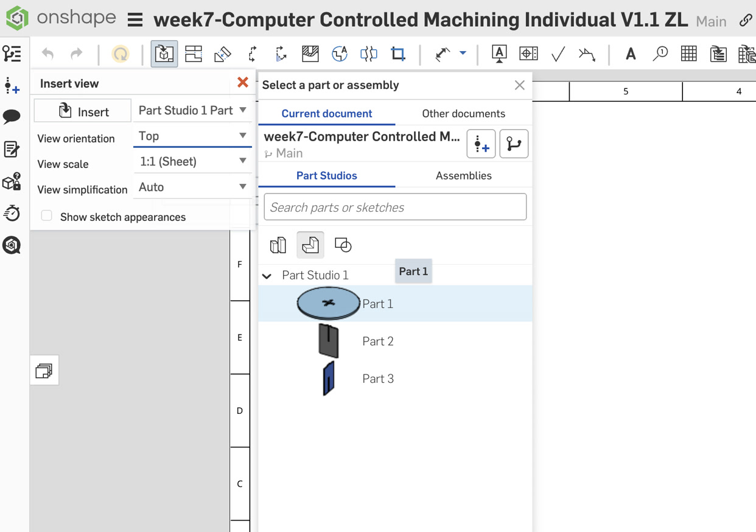Click the Update drawing refresh icon
The height and width of the screenshot is (532, 756).
pyautogui.click(x=121, y=54)
